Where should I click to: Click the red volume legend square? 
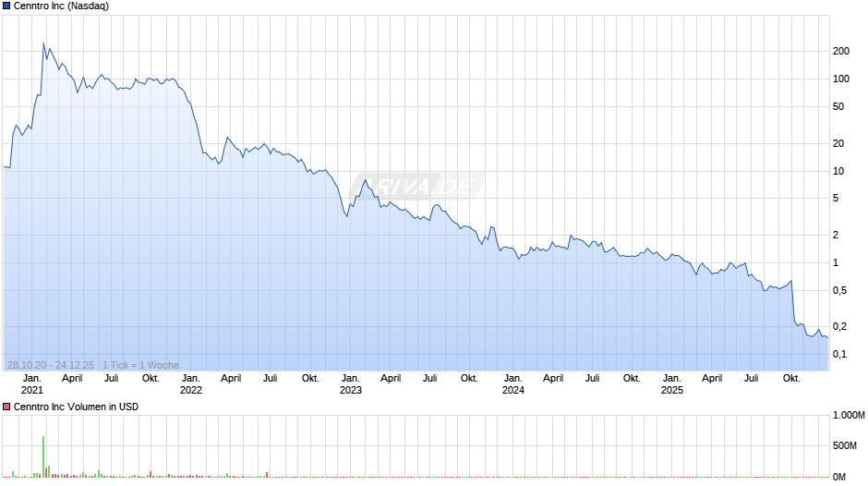[x=6, y=407]
